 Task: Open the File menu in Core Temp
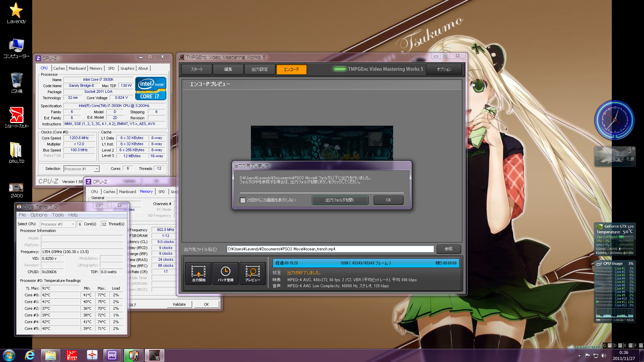coord(22,215)
